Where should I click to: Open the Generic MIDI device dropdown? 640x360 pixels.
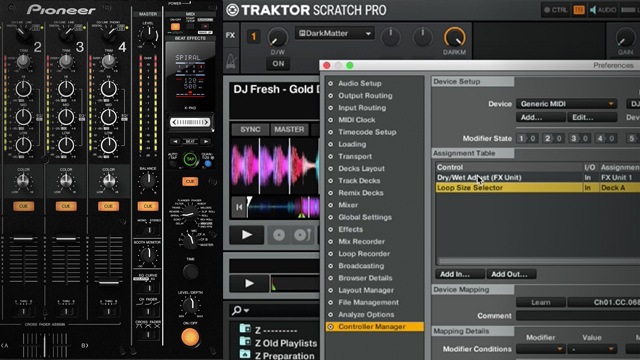(567, 104)
